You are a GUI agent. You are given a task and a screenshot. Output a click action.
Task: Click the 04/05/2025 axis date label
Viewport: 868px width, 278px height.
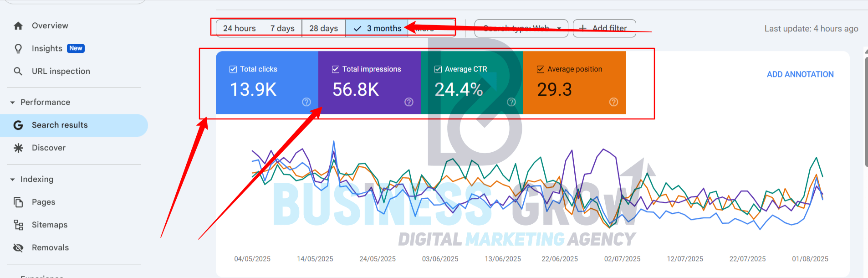click(x=252, y=259)
